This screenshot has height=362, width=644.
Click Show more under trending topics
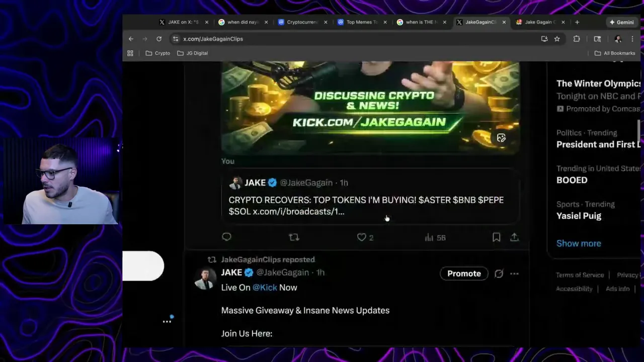tap(579, 243)
